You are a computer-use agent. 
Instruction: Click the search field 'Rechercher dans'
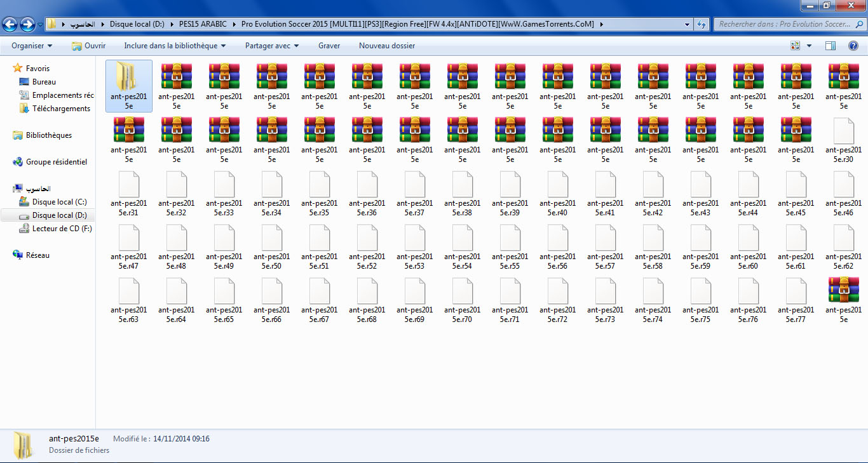785,25
